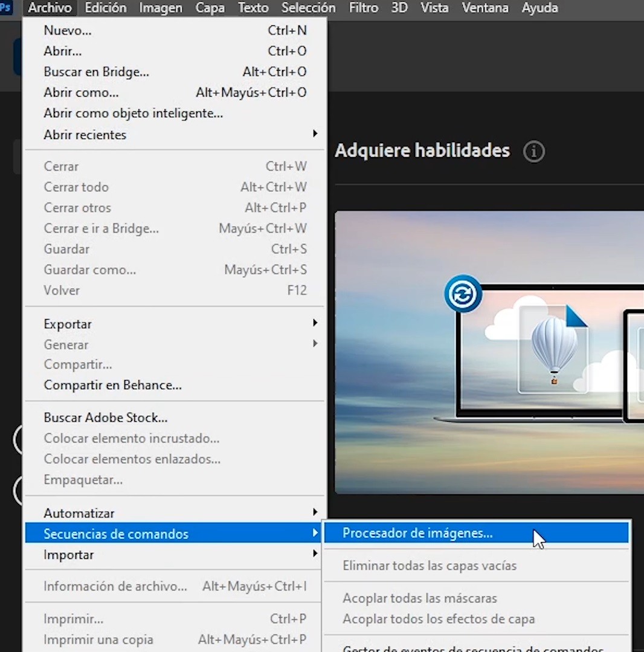644x652 pixels.
Task: Click the info icon beside Adquiere habilidades
Action: coord(533,152)
